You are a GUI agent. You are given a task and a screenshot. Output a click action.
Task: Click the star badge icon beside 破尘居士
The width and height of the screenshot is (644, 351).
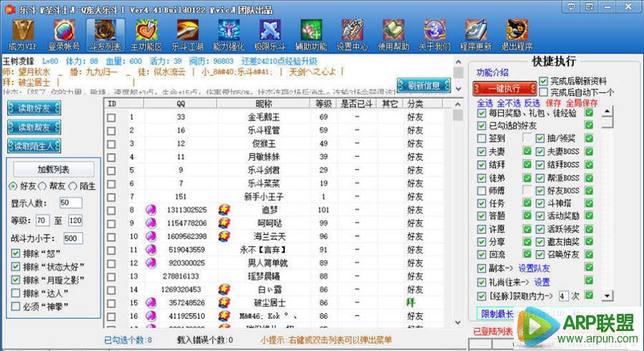coord(224,302)
